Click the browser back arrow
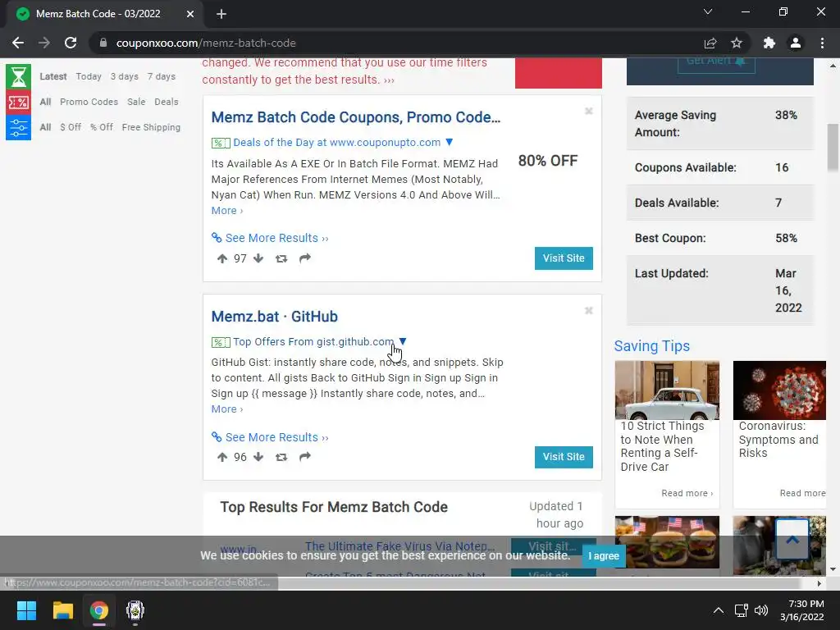Viewport: 840px width, 630px height. pyautogui.click(x=18, y=43)
